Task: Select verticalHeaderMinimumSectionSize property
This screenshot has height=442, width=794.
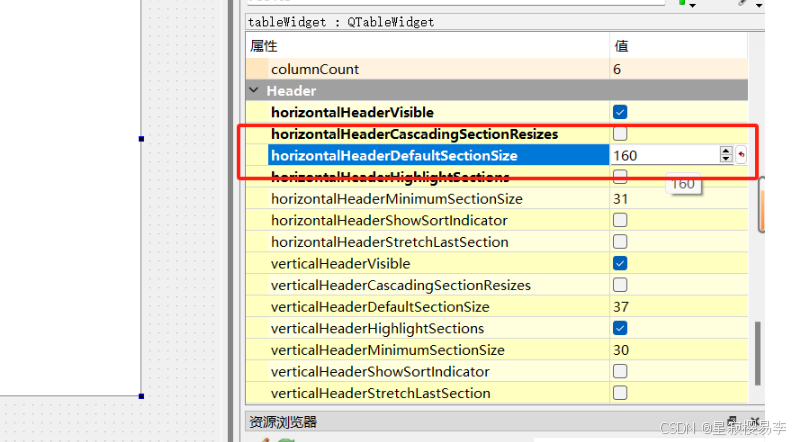Action: [x=387, y=350]
